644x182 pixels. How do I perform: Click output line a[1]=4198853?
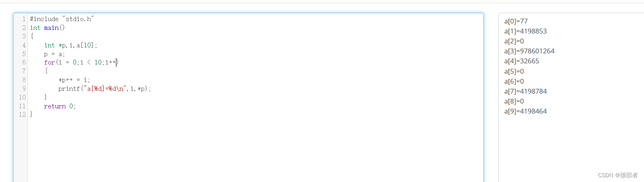(525, 31)
